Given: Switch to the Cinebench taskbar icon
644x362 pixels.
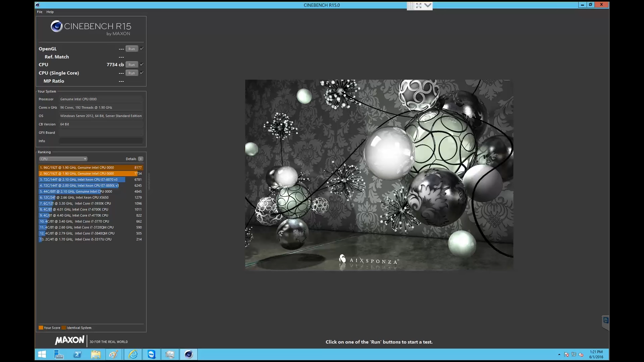Looking at the screenshot, I should pos(189,354).
